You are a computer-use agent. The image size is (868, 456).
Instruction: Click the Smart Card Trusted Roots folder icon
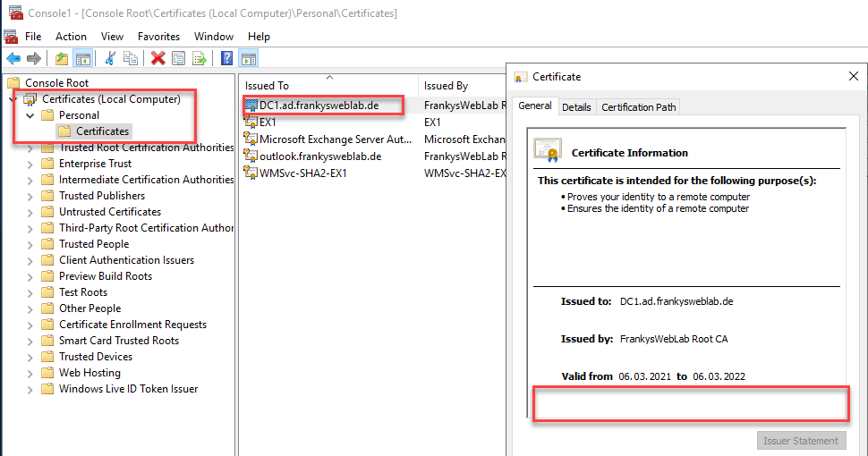(x=47, y=341)
